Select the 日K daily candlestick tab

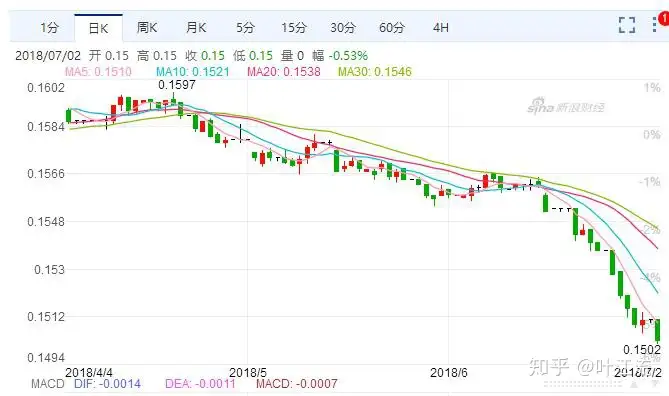[99, 28]
